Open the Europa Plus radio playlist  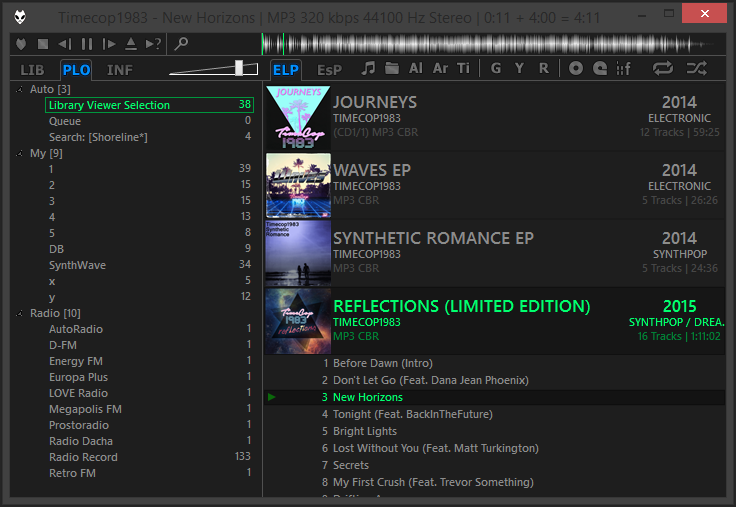(x=149, y=377)
